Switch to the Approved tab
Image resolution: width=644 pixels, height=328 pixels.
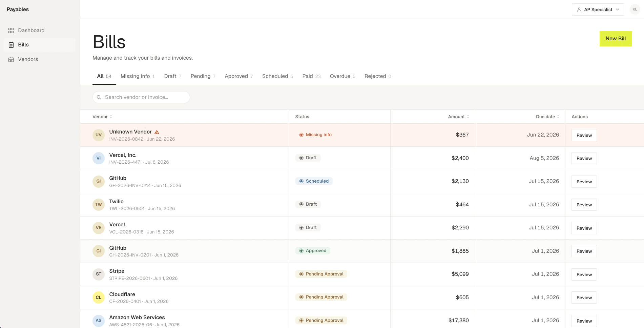pos(239,76)
